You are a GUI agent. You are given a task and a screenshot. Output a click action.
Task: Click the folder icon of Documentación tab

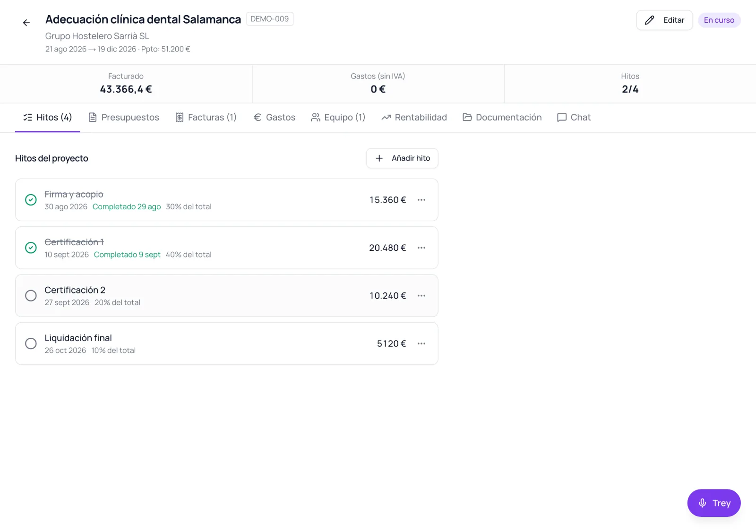(x=467, y=117)
